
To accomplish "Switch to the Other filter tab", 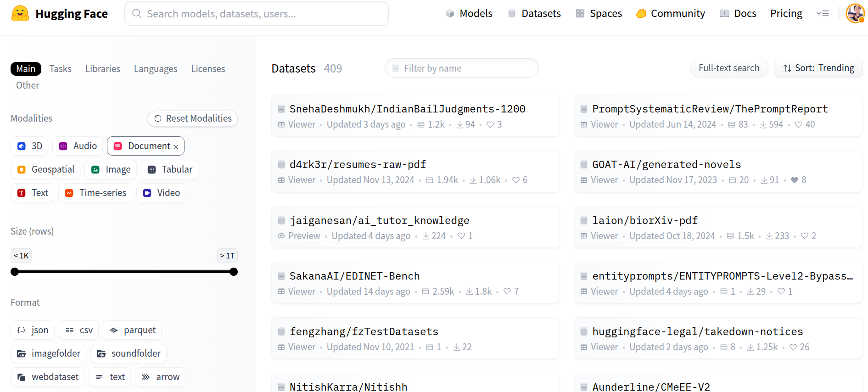I will point(28,85).
